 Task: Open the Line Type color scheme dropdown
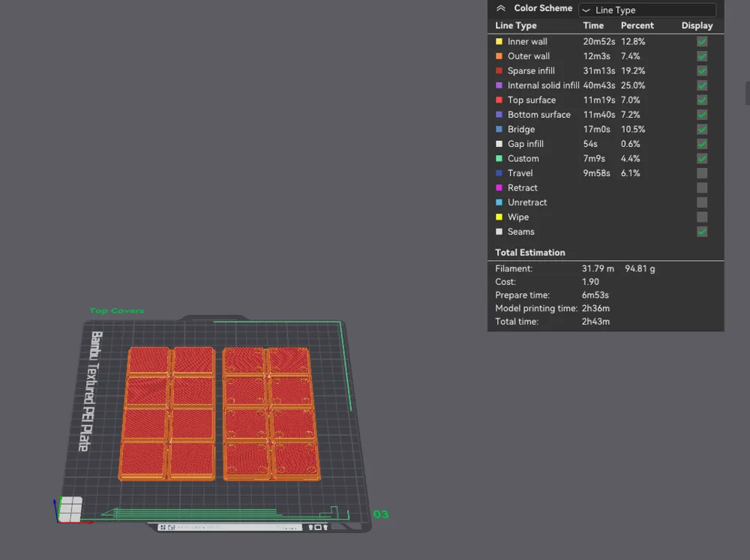647,10
